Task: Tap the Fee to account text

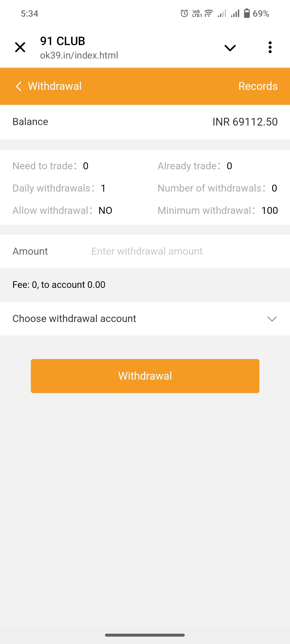Action: point(59,285)
